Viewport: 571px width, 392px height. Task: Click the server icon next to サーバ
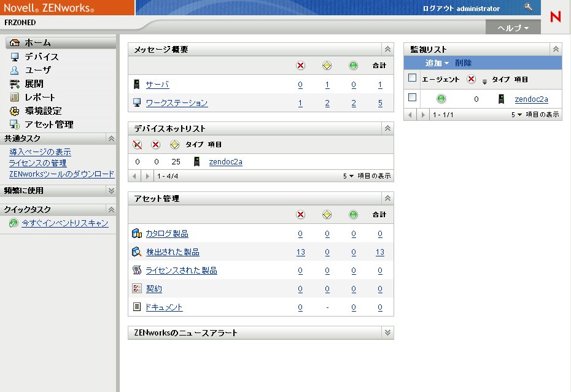(136, 85)
